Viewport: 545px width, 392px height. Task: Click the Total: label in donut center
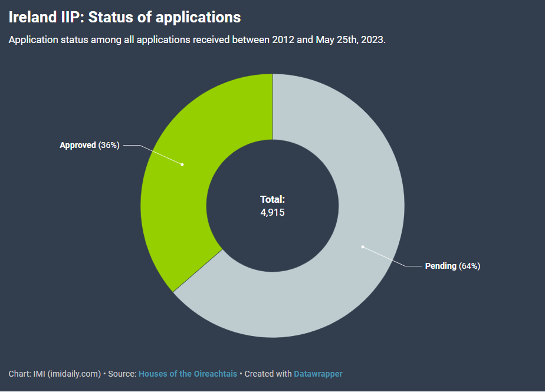coord(272,199)
